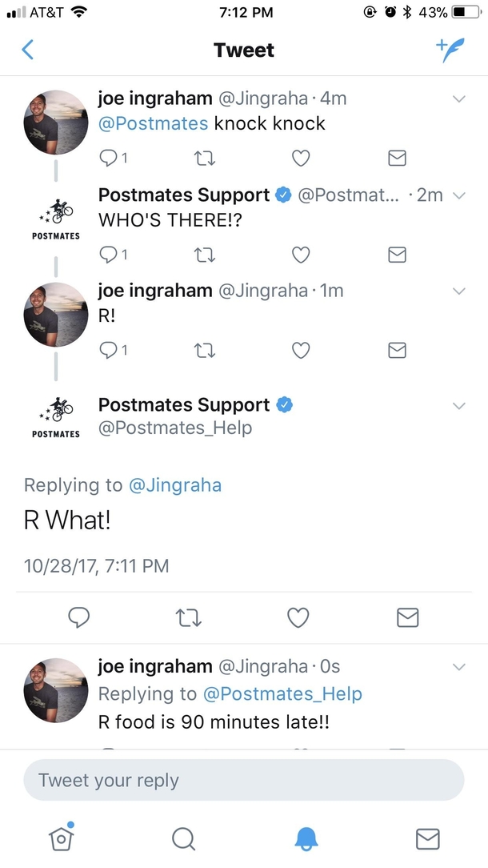This screenshot has width=488, height=868.
Task: Tap the 'Tweet your reply' field
Action: [244, 780]
